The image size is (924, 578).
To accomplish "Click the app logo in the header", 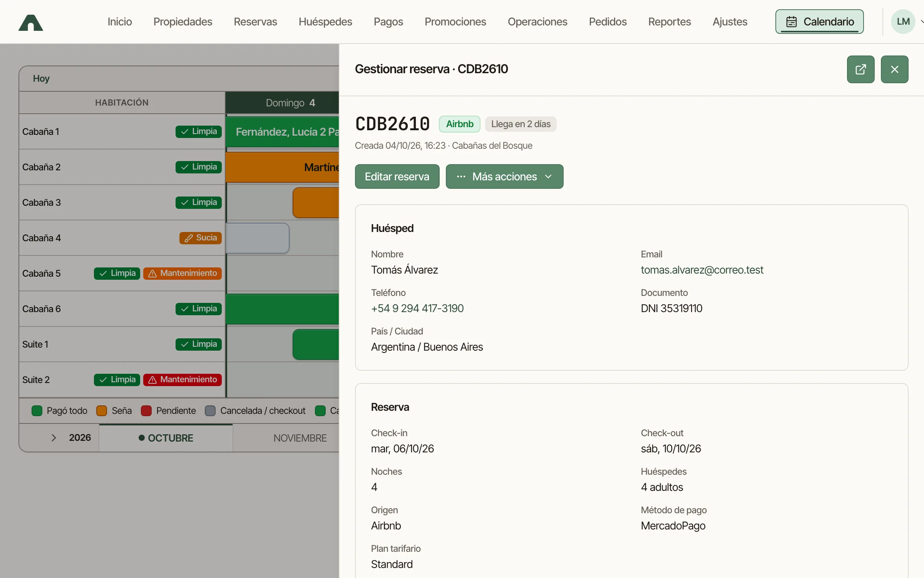I will tap(31, 22).
